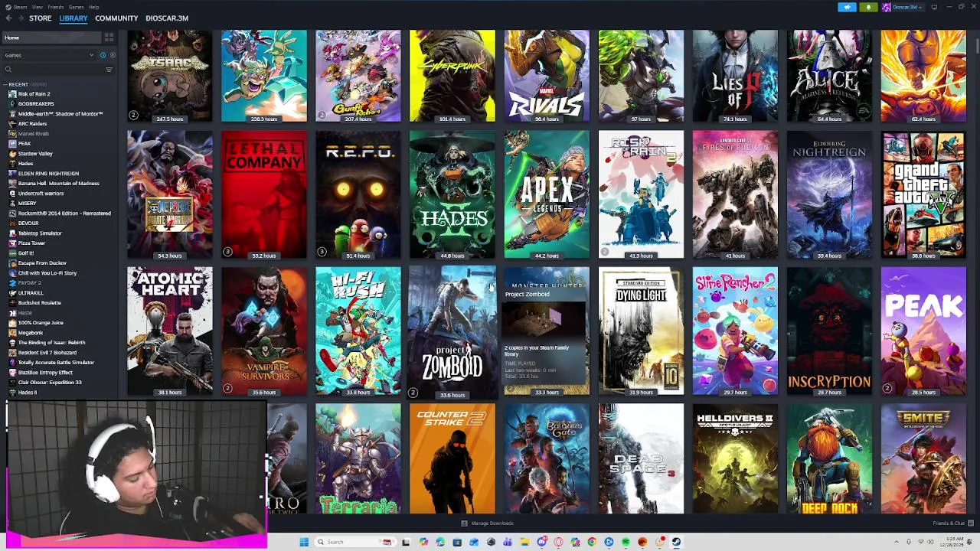Viewport: 980px width, 551px height.
Task: Open the Manage Downloads icon
Action: pyautogui.click(x=464, y=523)
